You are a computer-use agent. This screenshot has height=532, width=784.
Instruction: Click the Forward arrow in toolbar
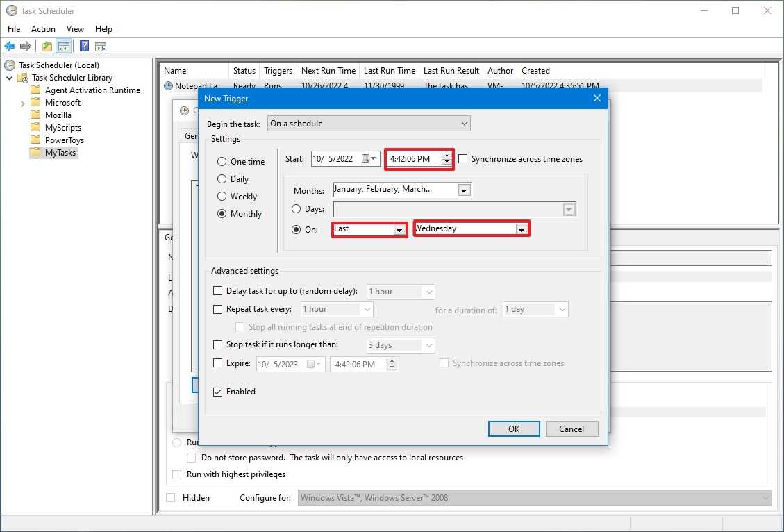tap(26, 47)
